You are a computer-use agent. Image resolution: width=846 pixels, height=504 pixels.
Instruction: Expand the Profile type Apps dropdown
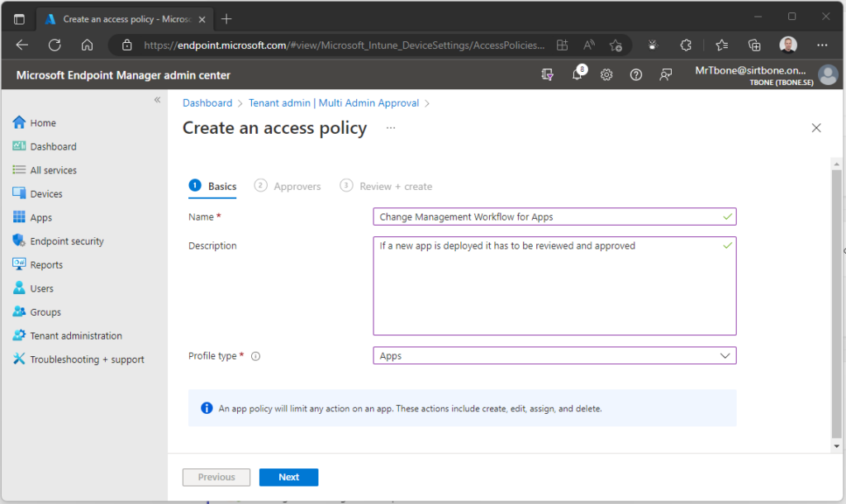tap(554, 355)
